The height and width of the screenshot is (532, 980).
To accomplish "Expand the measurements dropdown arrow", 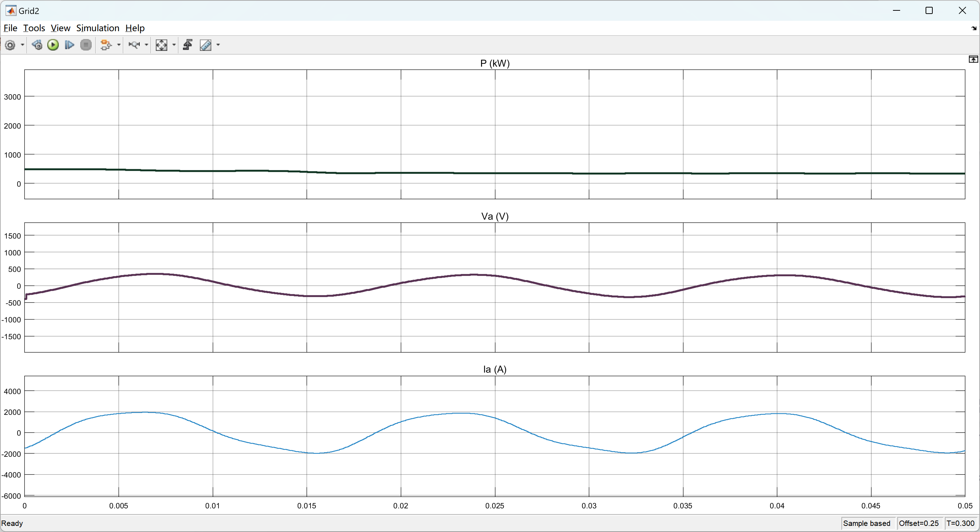I will coord(218,45).
